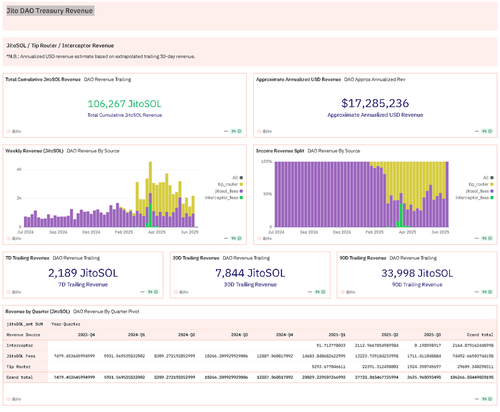The height and width of the screenshot is (412, 500).
Task: Click refresh-age badge on Total Cumulative JitoSOL card
Action: tap(236, 131)
